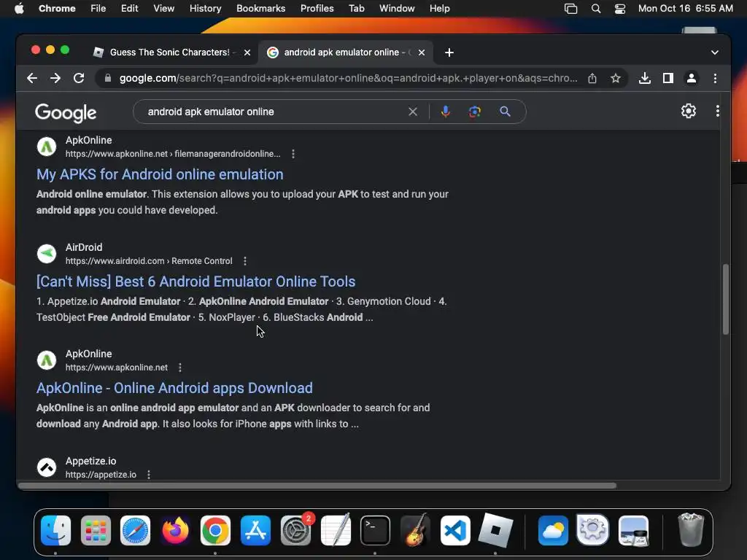Close the android apk emulator tab
The width and height of the screenshot is (747, 560).
(x=422, y=52)
